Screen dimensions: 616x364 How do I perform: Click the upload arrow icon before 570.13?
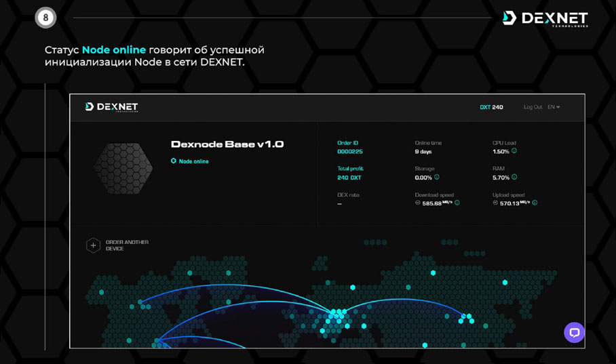click(x=495, y=203)
